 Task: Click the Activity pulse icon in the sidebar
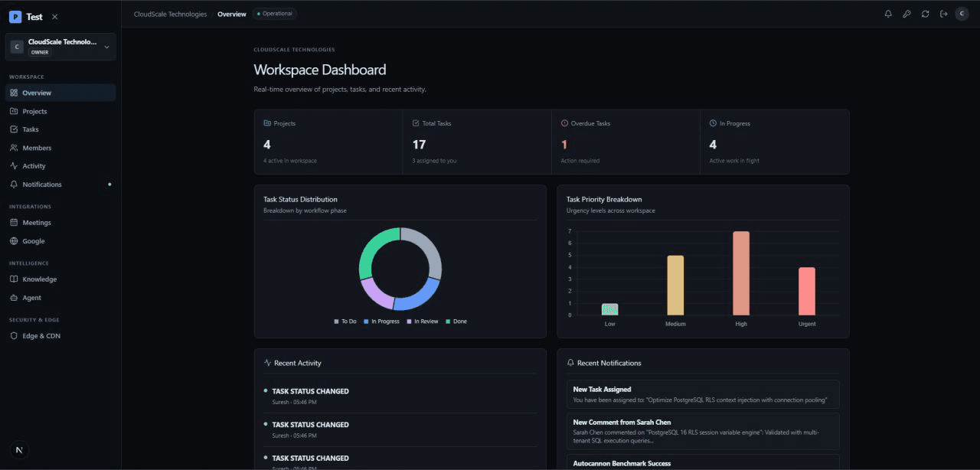pyautogui.click(x=15, y=166)
